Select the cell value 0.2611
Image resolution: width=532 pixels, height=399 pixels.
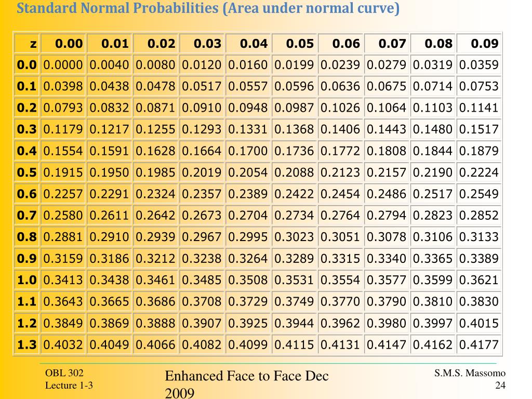[x=110, y=216]
